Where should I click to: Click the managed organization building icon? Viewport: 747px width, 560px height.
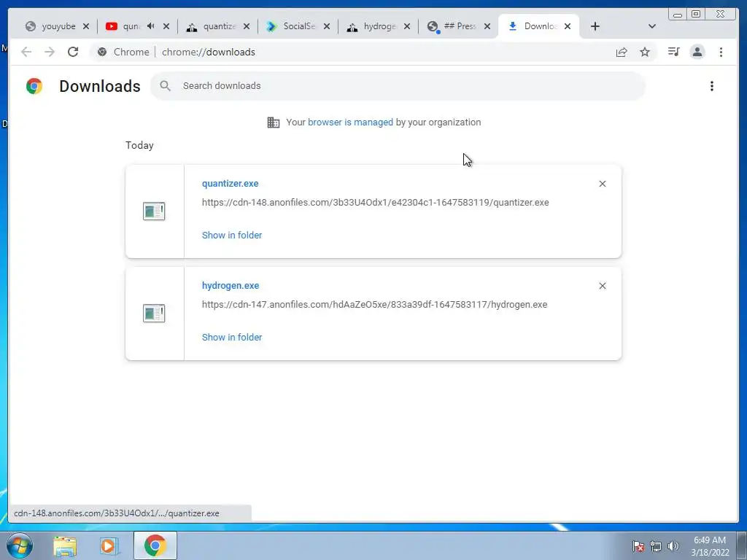pyautogui.click(x=274, y=122)
